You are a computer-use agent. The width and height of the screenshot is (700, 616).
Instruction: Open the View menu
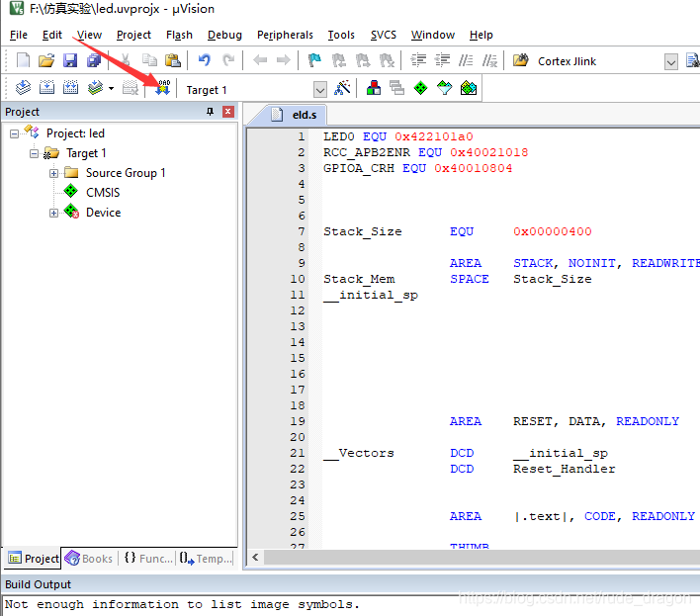point(89,35)
